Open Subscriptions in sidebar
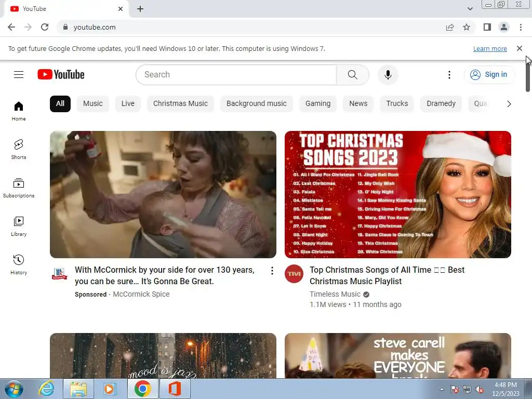532x399 pixels. coord(19,188)
